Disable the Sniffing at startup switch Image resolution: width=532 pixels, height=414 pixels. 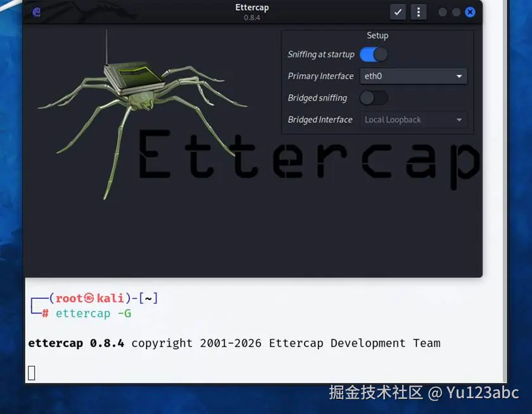click(x=374, y=54)
